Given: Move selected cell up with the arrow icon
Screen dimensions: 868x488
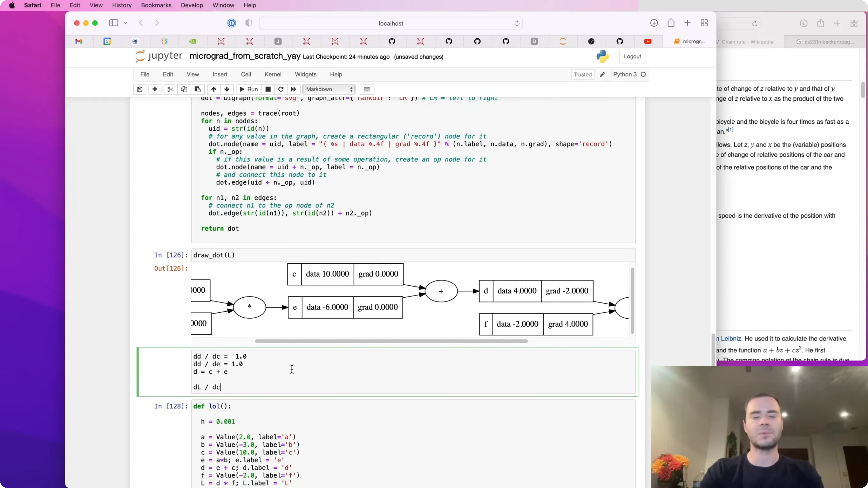Looking at the screenshot, I should (x=214, y=89).
